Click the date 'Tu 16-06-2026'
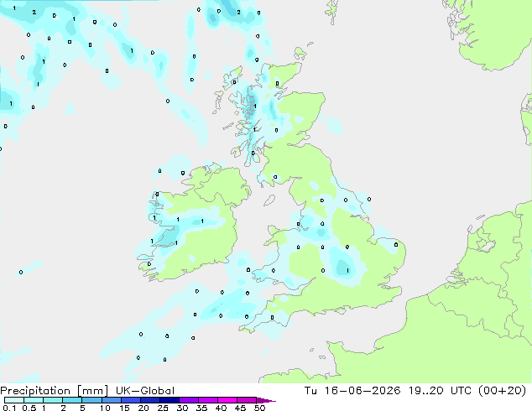532x411 pixels. click(x=352, y=391)
